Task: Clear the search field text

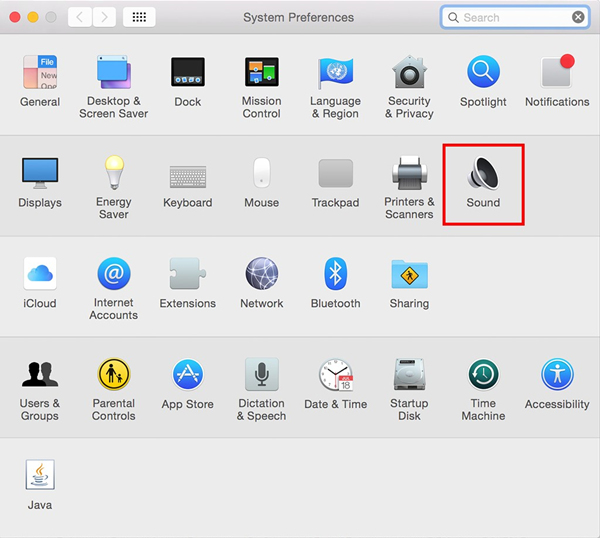Action: point(578,17)
